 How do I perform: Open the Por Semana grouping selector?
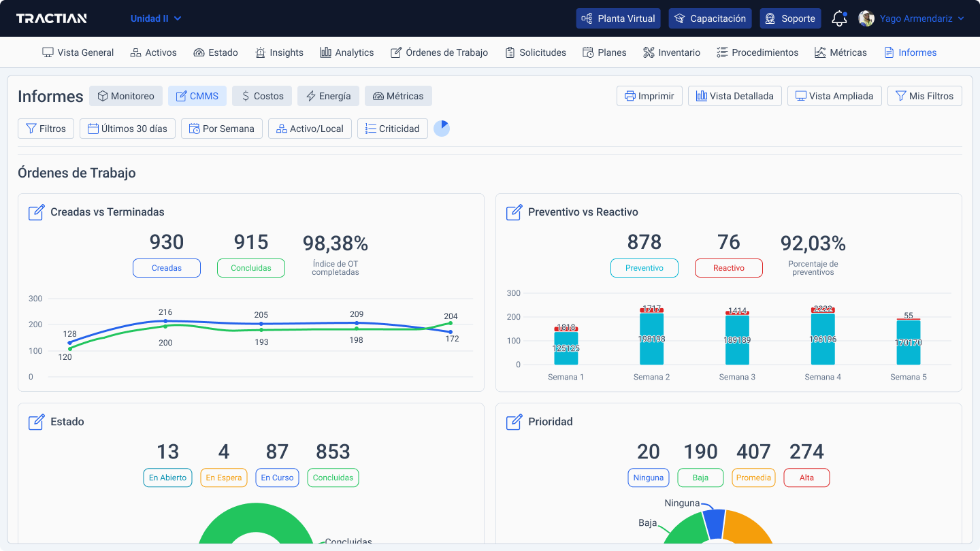click(x=222, y=129)
